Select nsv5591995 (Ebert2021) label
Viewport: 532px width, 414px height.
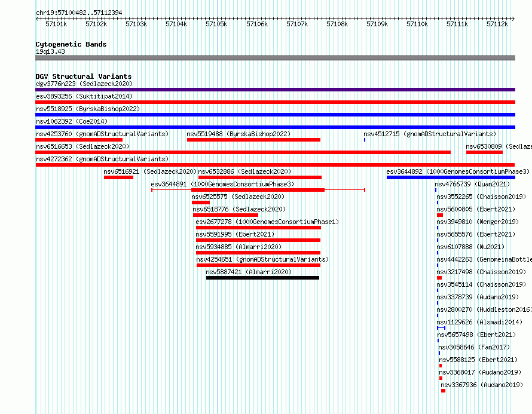pos(235,234)
